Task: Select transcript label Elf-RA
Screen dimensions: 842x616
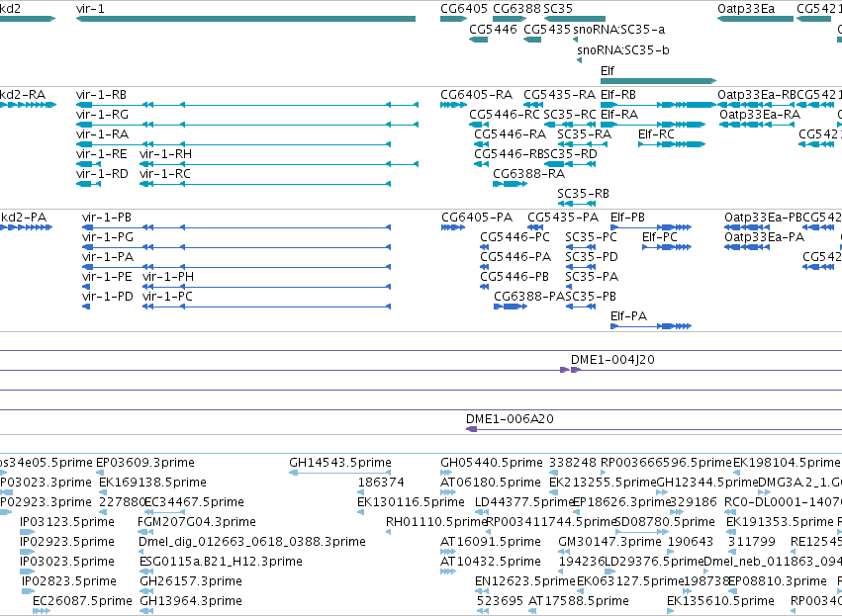Action: click(x=619, y=115)
